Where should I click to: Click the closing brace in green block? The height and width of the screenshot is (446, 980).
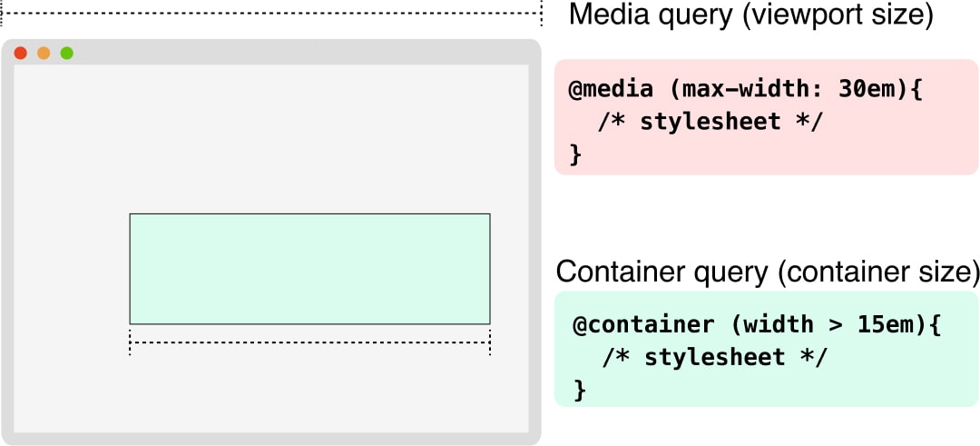click(581, 389)
